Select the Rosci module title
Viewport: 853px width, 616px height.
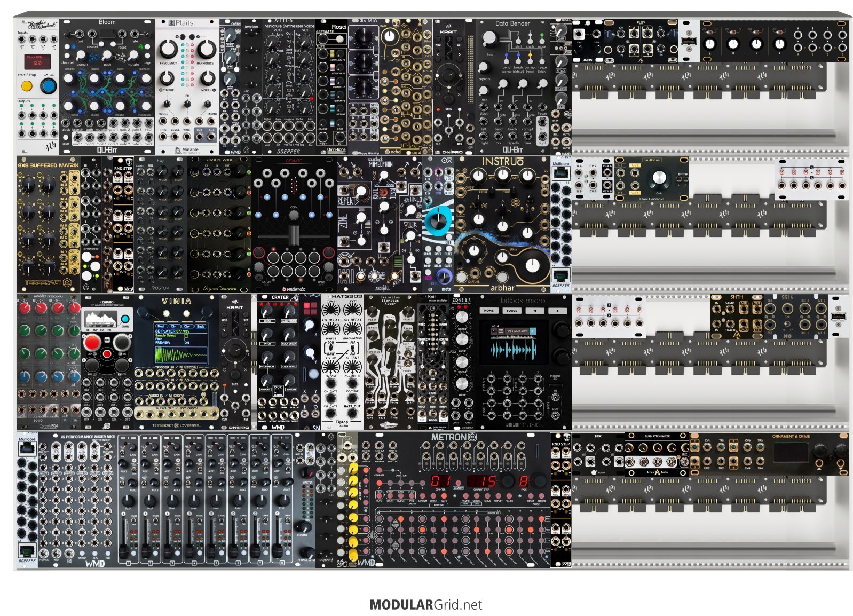point(339,27)
